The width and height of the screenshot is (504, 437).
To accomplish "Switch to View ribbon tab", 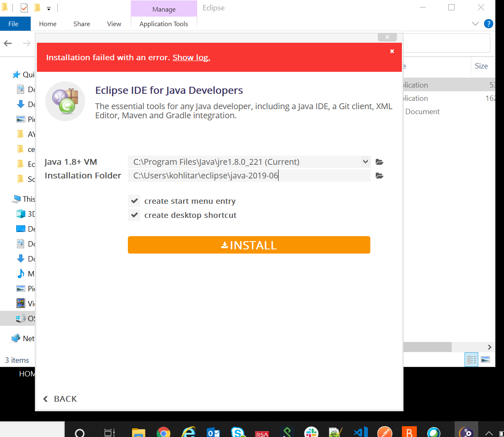I will click(114, 24).
